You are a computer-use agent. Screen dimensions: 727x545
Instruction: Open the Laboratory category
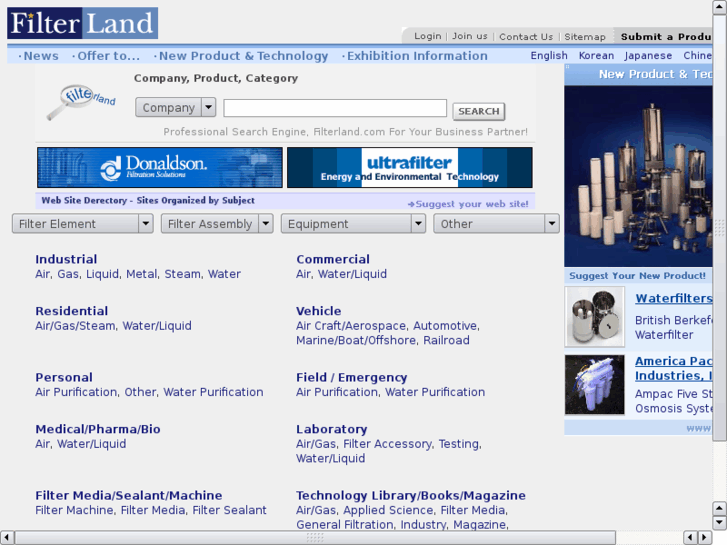click(x=332, y=429)
